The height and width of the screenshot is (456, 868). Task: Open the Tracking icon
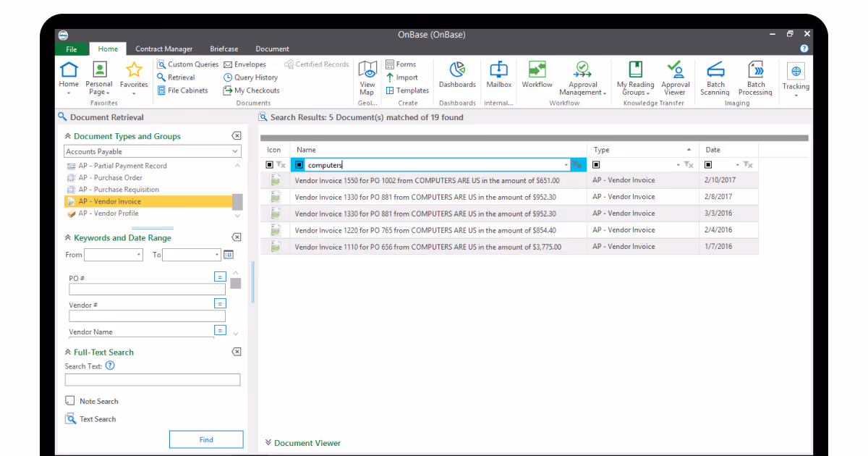point(796,71)
